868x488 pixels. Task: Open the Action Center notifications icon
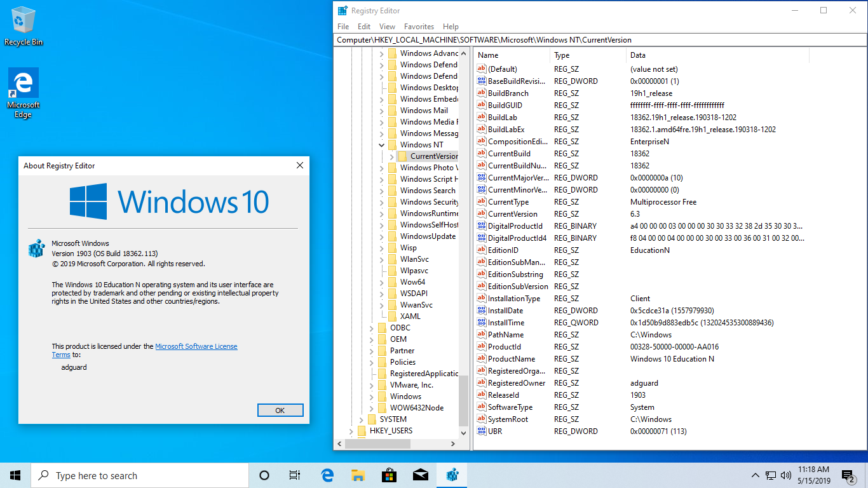[x=848, y=475]
